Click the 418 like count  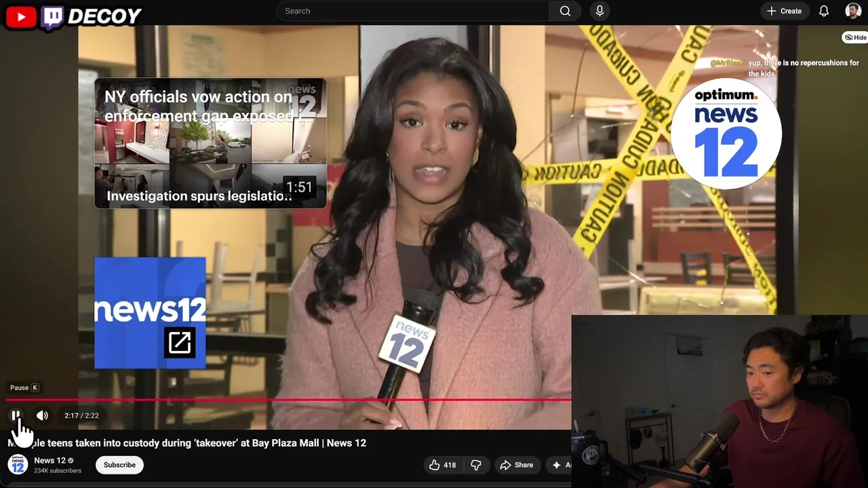[450, 465]
